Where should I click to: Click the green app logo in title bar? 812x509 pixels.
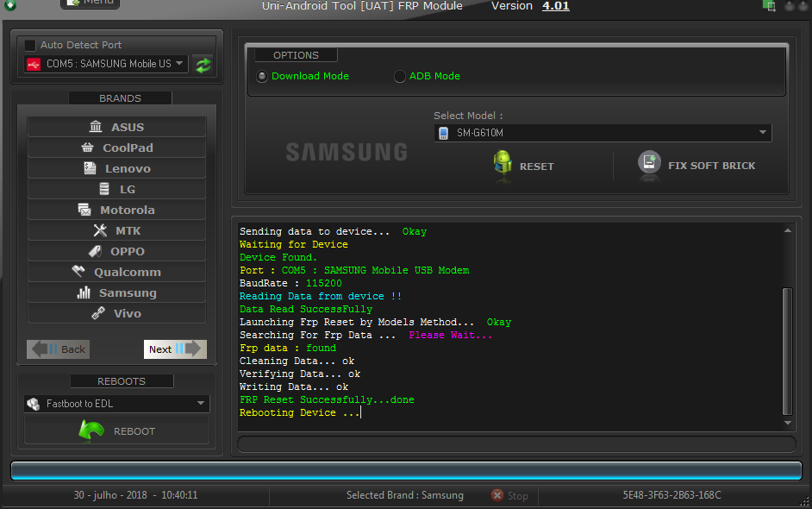pyautogui.click(x=9, y=5)
